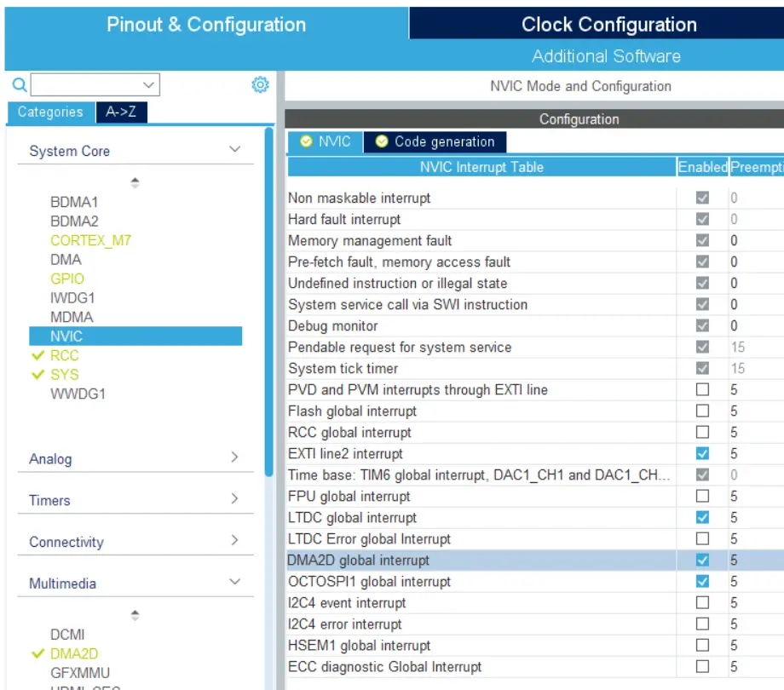Click the search magnifier icon
Viewport: 784px width, 690px height.
(19, 84)
